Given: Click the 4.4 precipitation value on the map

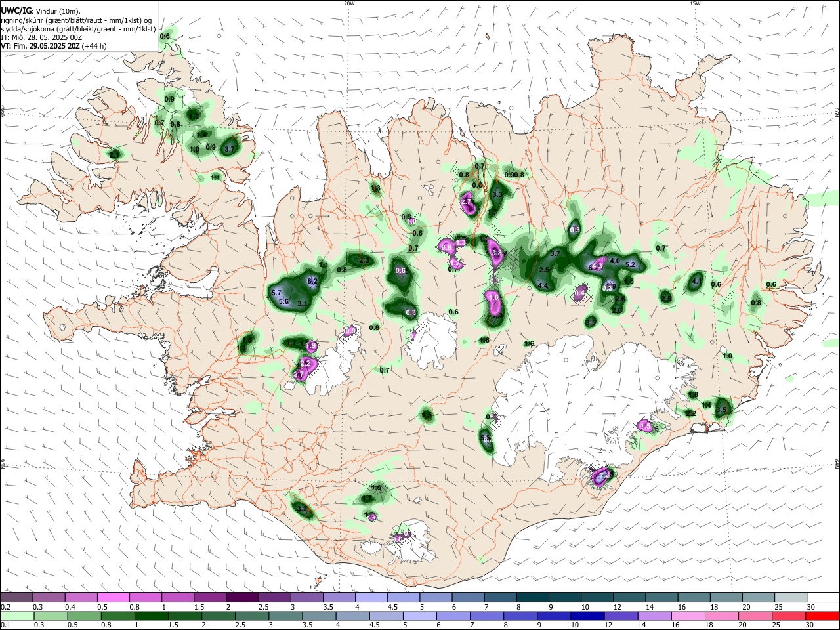Looking at the screenshot, I should [x=543, y=285].
